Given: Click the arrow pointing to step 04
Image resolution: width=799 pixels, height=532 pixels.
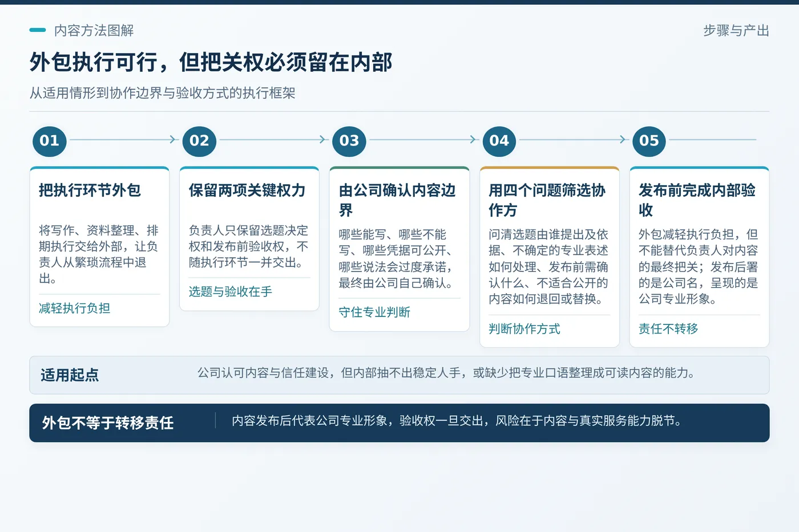Looking at the screenshot, I should tap(474, 140).
